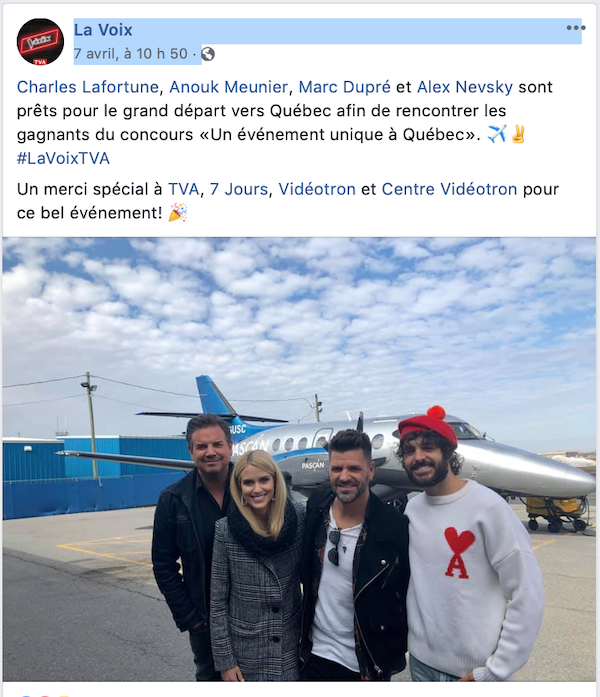Select the #LaVoixTVA hashtag
The image size is (600, 697).
[63, 158]
